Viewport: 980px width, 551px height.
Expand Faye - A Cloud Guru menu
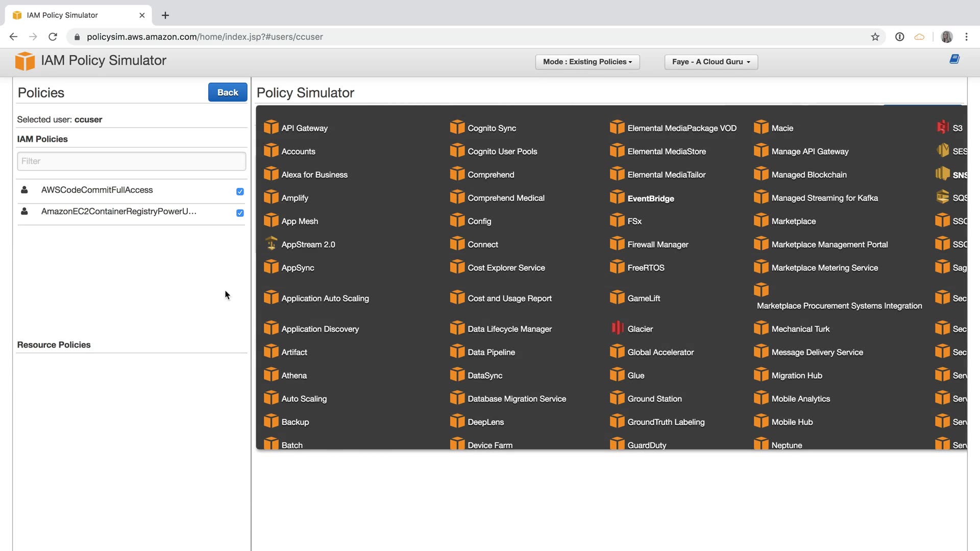(x=710, y=62)
